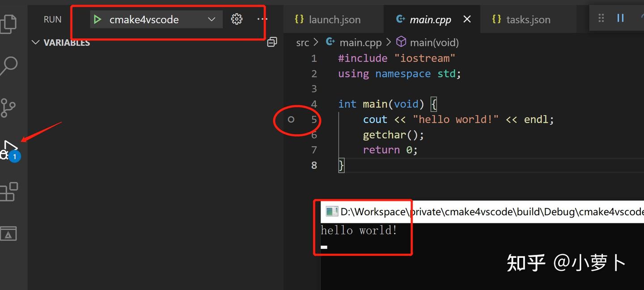Open debug launch configuration settings gear
This screenshot has height=290, width=644.
(236, 19)
